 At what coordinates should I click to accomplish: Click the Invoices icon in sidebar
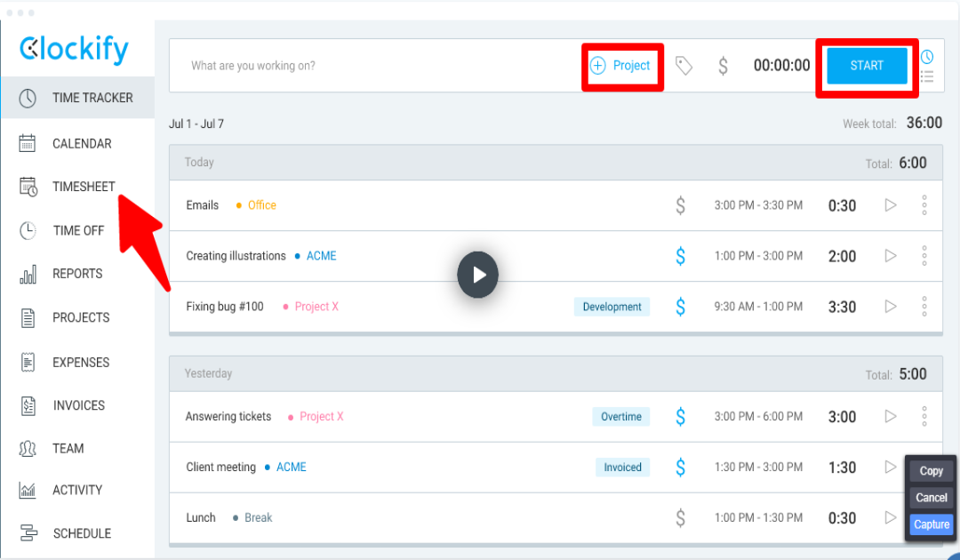28,405
